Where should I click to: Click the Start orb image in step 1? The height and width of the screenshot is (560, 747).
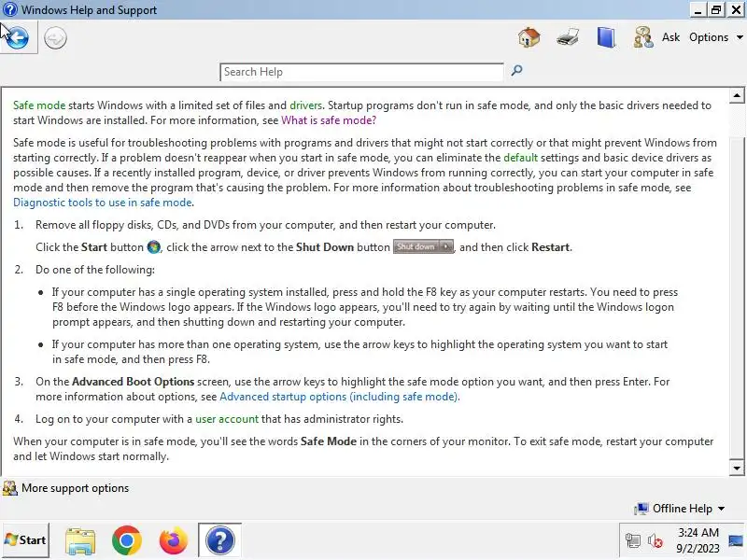point(154,247)
